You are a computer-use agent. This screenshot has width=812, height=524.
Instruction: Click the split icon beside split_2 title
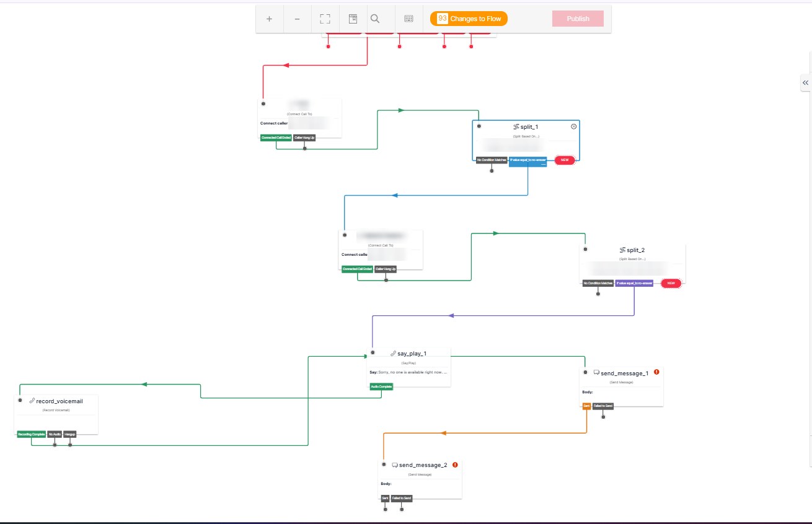pyautogui.click(x=623, y=250)
